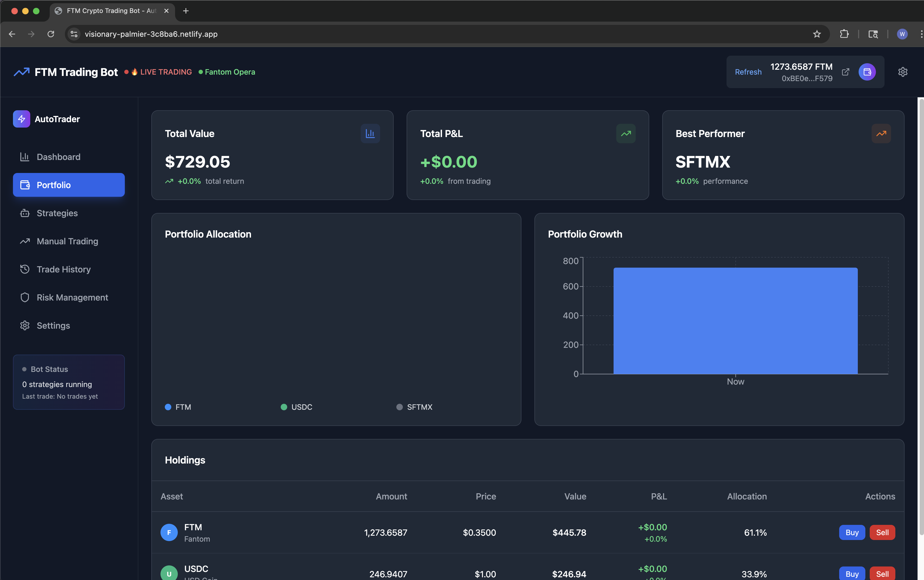Image resolution: width=924 pixels, height=580 pixels.
Task: Go to Strategies in sidebar
Action: tap(57, 213)
